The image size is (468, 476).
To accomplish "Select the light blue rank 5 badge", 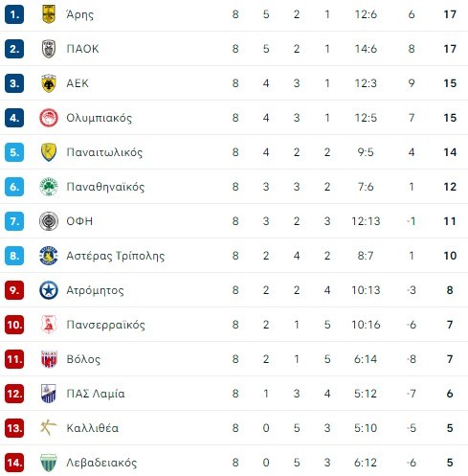I will click(14, 152).
